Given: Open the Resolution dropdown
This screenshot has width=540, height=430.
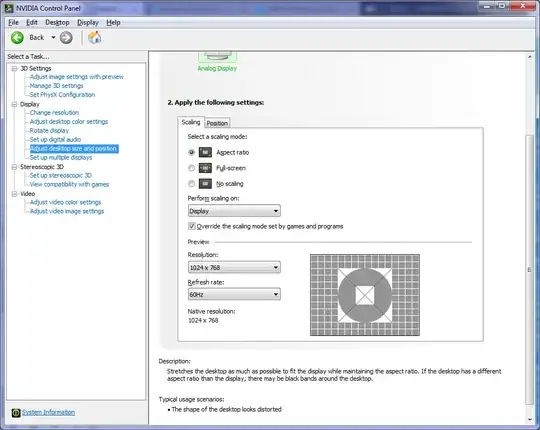Looking at the screenshot, I should [234, 267].
